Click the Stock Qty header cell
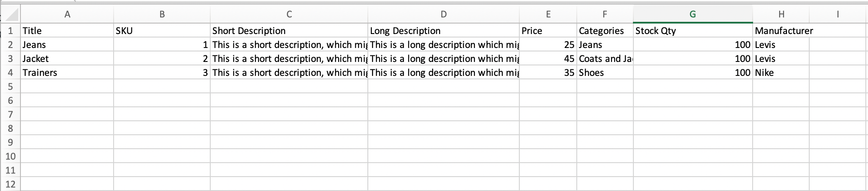 [692, 31]
